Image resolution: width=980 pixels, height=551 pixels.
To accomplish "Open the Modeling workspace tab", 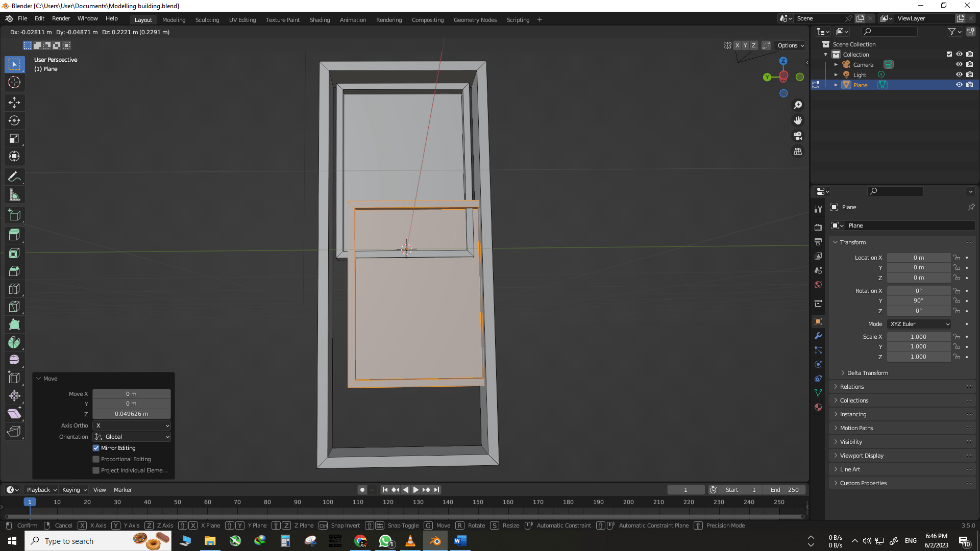I will coord(174,19).
